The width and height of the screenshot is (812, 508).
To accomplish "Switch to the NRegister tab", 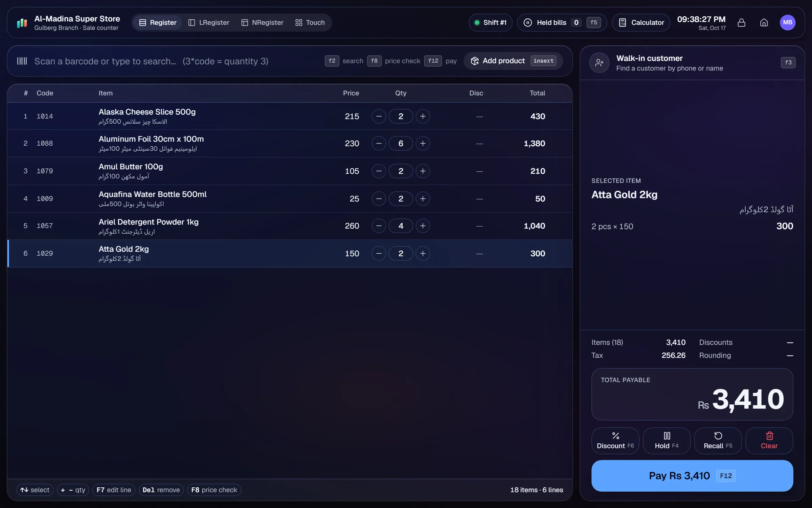I will click(x=262, y=23).
